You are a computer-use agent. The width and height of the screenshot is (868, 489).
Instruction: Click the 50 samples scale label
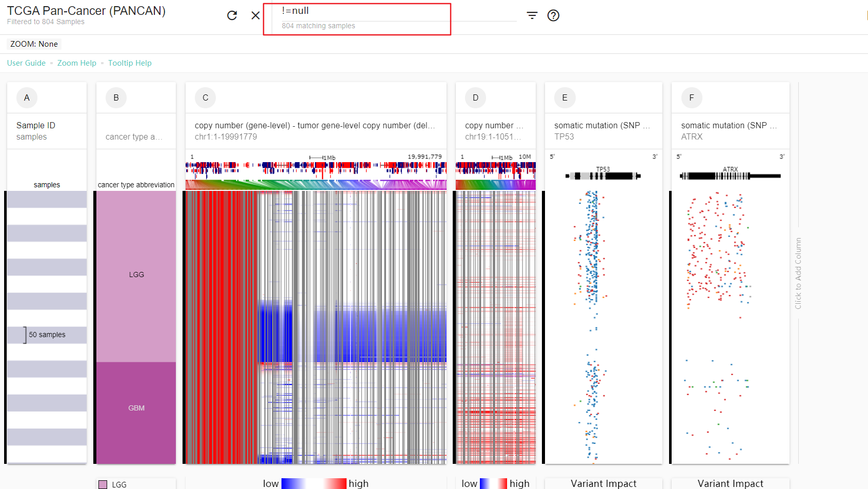47,335
